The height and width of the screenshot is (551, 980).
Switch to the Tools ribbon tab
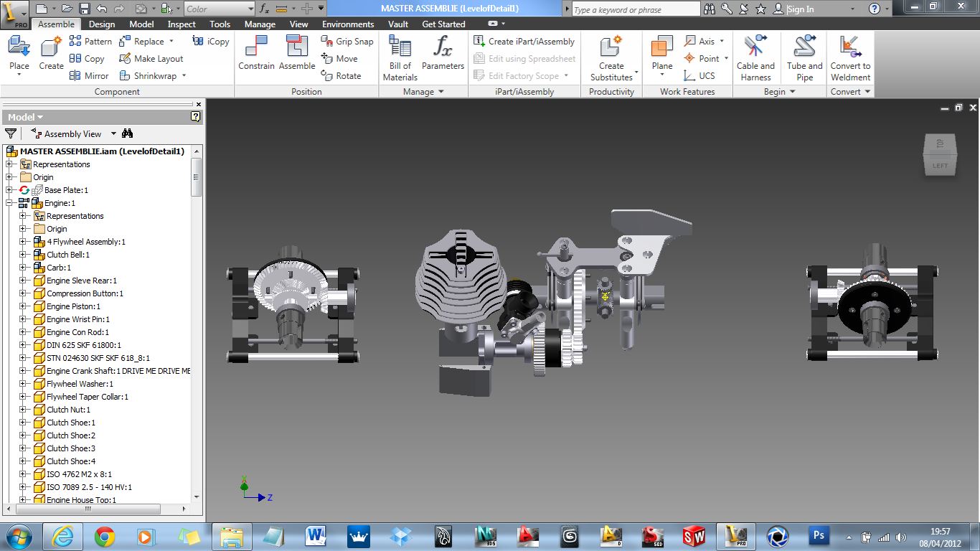pos(220,24)
